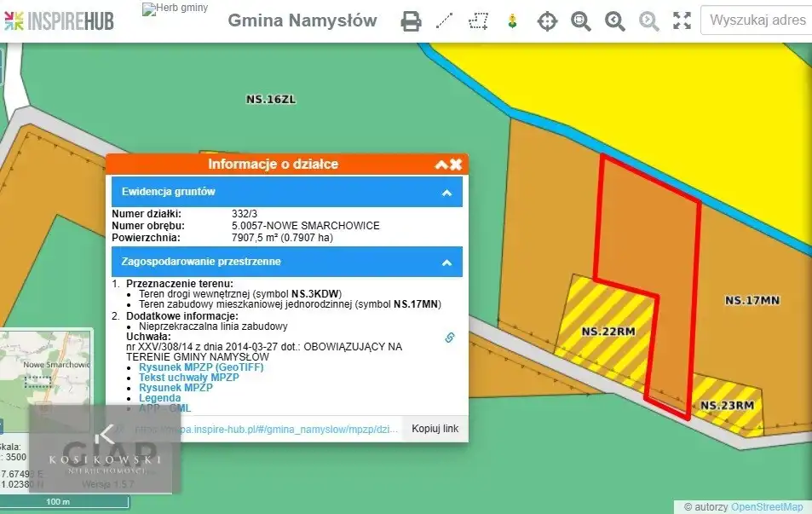Viewport: 812px width, 514px height.
Task: Close the Informacje o działce popup
Action: tap(456, 165)
